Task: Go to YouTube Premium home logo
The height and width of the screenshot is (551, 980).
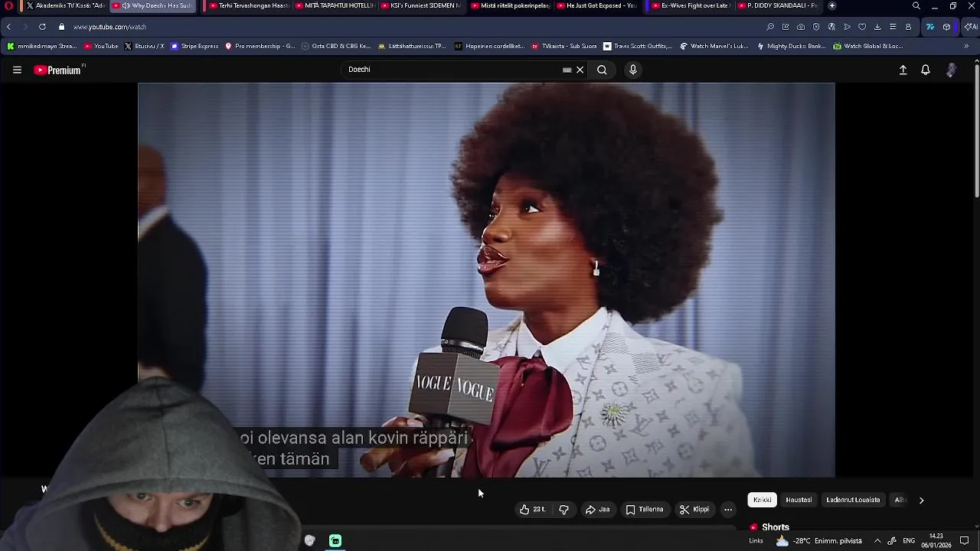Action: (x=58, y=70)
